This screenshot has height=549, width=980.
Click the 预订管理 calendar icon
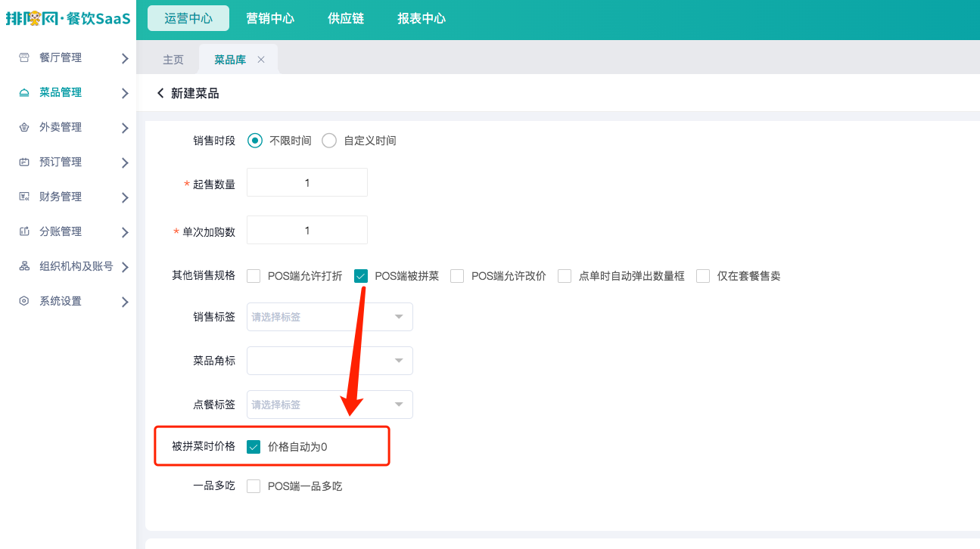24,162
